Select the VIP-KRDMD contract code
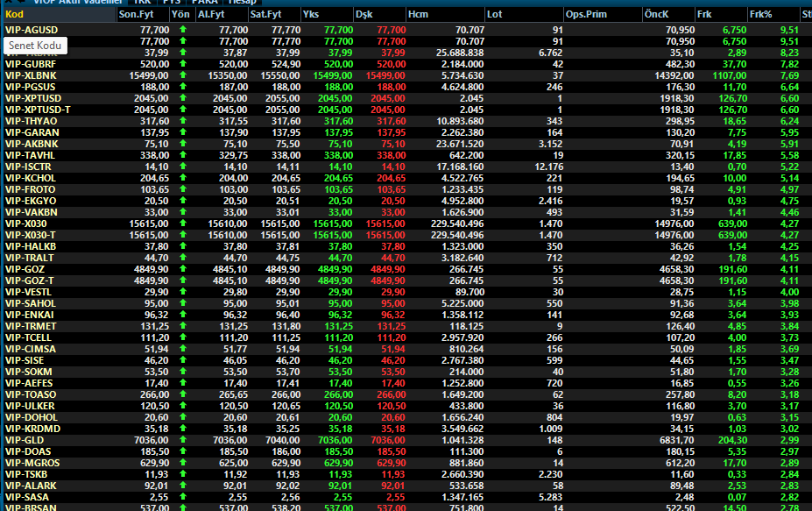Screen dimensions: 812x511 pos(32,429)
